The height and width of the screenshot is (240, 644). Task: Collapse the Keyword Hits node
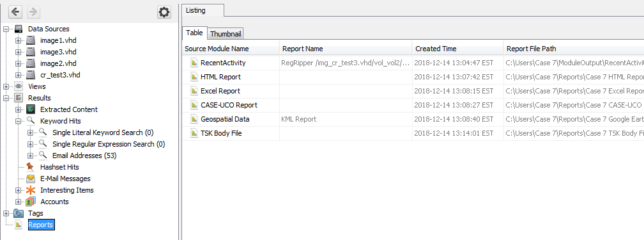click(x=18, y=121)
